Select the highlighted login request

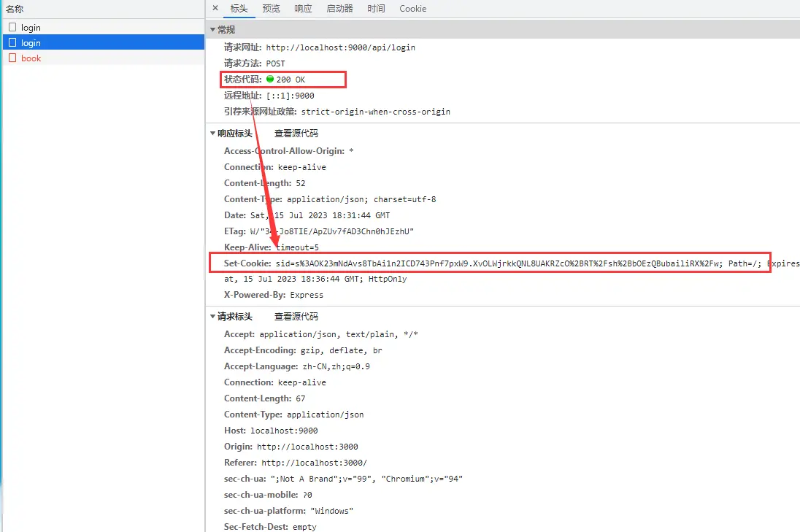(x=104, y=43)
